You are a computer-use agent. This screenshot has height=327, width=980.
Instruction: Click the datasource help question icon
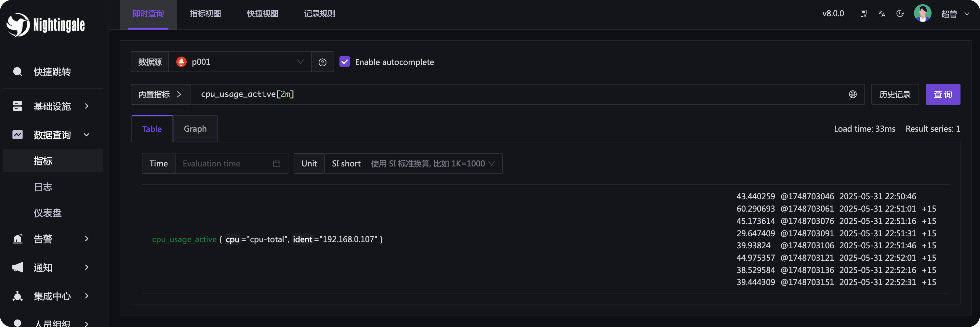coord(322,62)
